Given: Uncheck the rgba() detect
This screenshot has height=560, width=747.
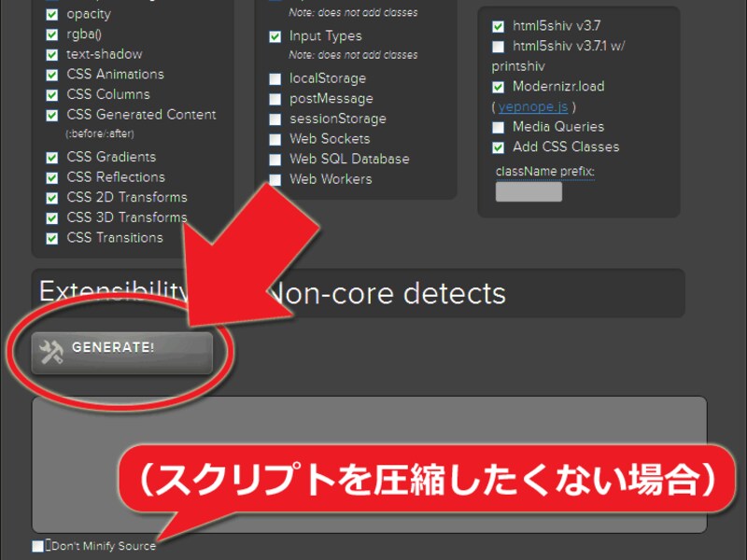Looking at the screenshot, I should tap(51, 34).
